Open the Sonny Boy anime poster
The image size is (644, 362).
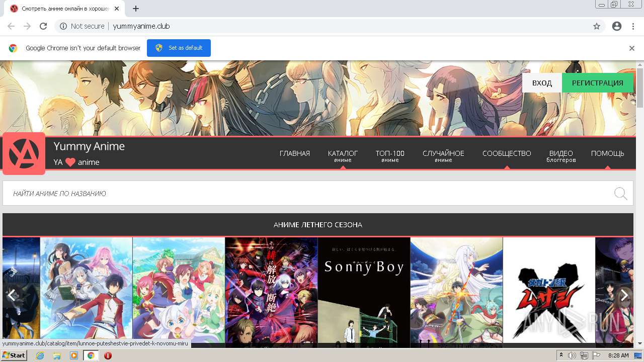364,292
